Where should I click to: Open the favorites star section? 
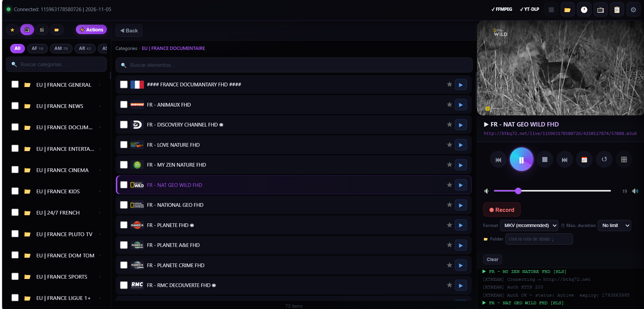coord(12,30)
